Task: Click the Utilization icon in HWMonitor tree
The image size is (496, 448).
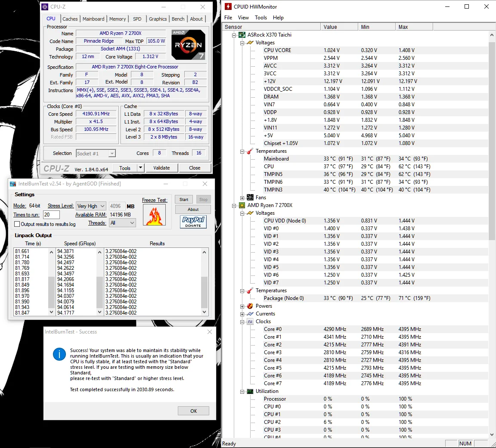Action: tap(250, 391)
